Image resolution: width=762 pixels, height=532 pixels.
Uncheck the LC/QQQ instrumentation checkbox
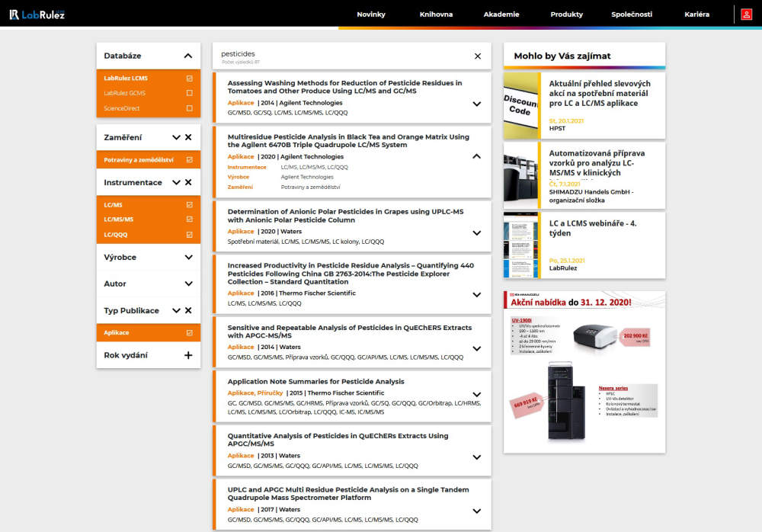click(190, 235)
